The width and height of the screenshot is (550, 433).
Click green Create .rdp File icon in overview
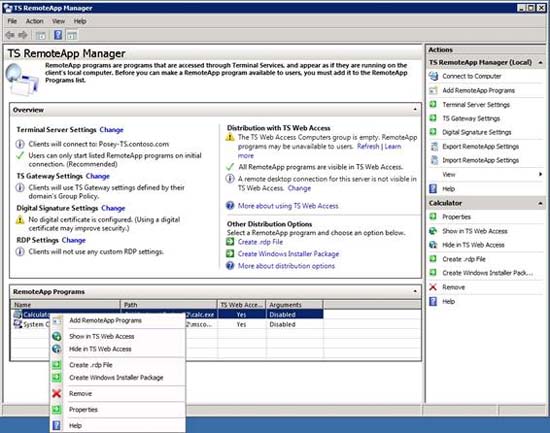tap(230, 242)
